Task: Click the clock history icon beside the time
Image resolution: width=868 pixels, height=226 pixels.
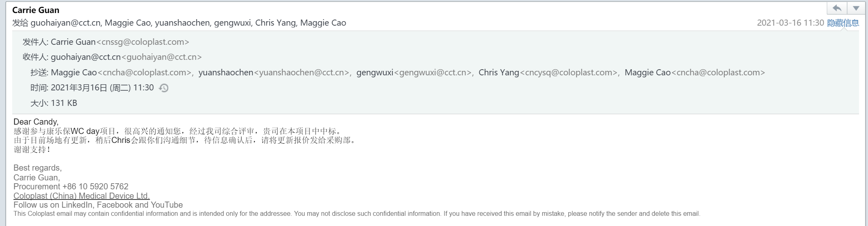Action: pos(164,88)
